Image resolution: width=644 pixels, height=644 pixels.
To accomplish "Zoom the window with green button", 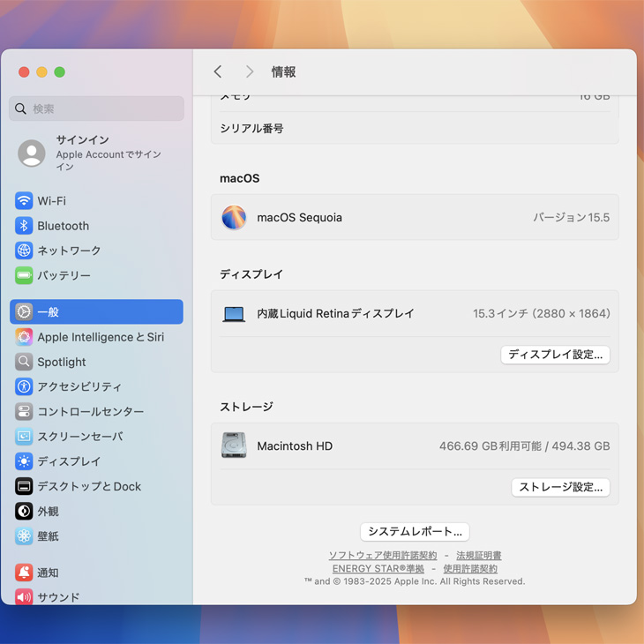I will click(60, 71).
